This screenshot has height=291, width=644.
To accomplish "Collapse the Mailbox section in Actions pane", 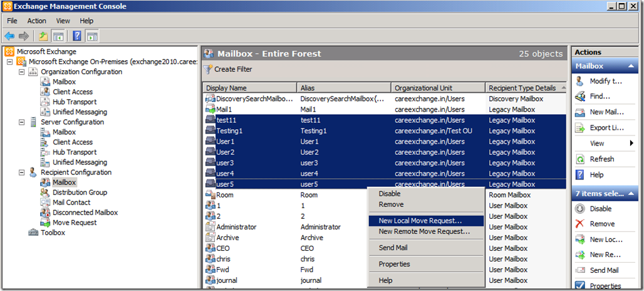I will point(630,66).
